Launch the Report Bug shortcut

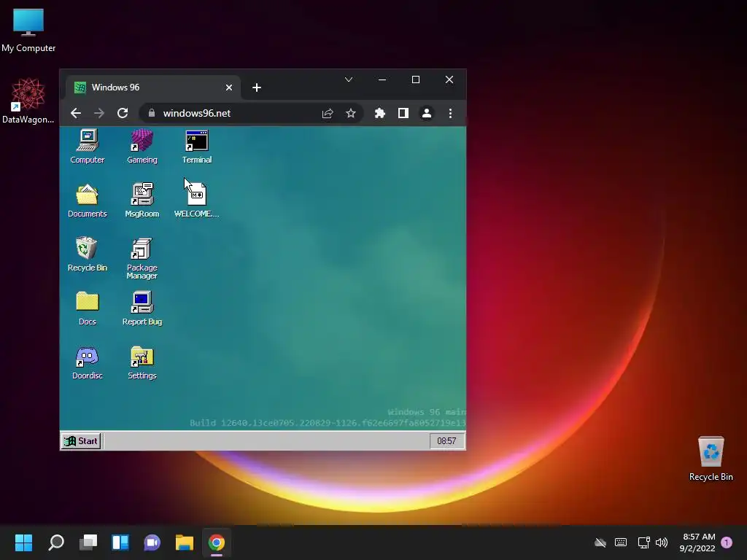142,308
